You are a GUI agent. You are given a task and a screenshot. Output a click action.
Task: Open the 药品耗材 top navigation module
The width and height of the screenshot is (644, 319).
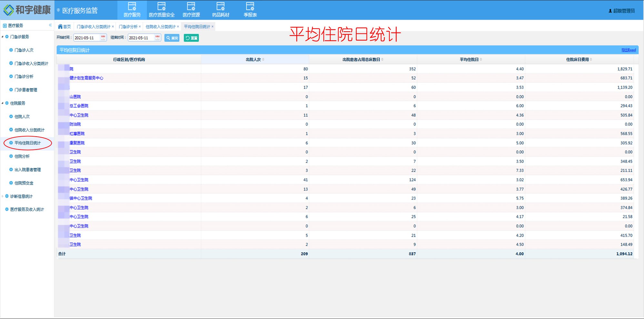(x=221, y=10)
